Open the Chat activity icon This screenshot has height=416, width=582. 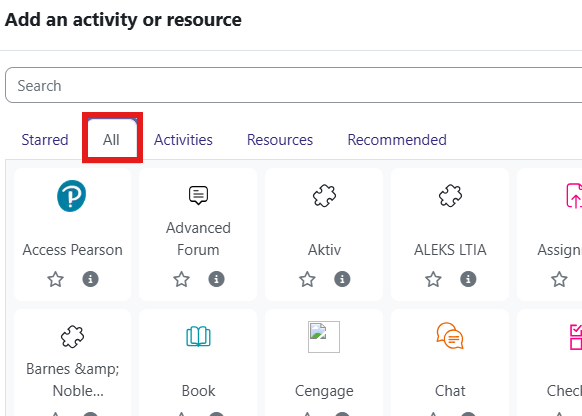coord(450,336)
